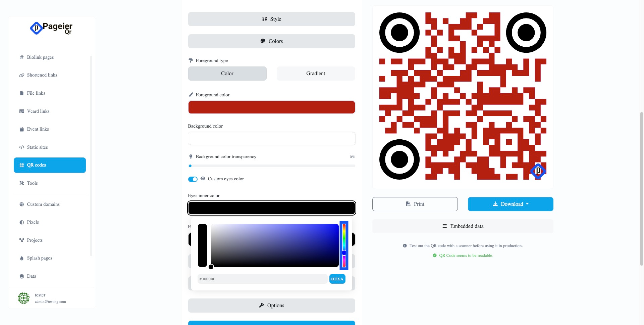Open the QR codes menu item

pos(50,165)
